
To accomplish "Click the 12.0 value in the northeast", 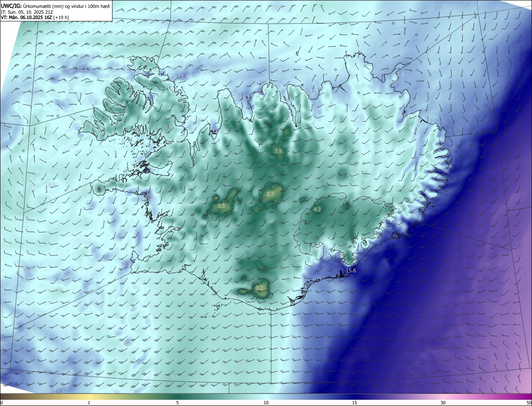I will 399,74.
